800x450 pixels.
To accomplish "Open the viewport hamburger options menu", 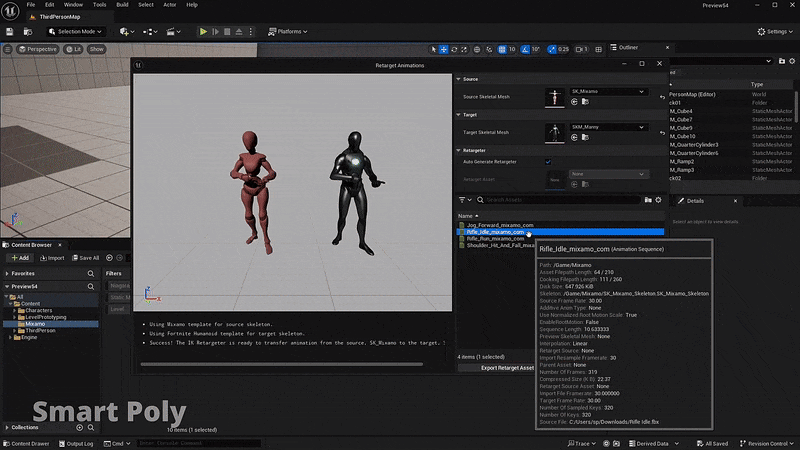I will 8,49.
